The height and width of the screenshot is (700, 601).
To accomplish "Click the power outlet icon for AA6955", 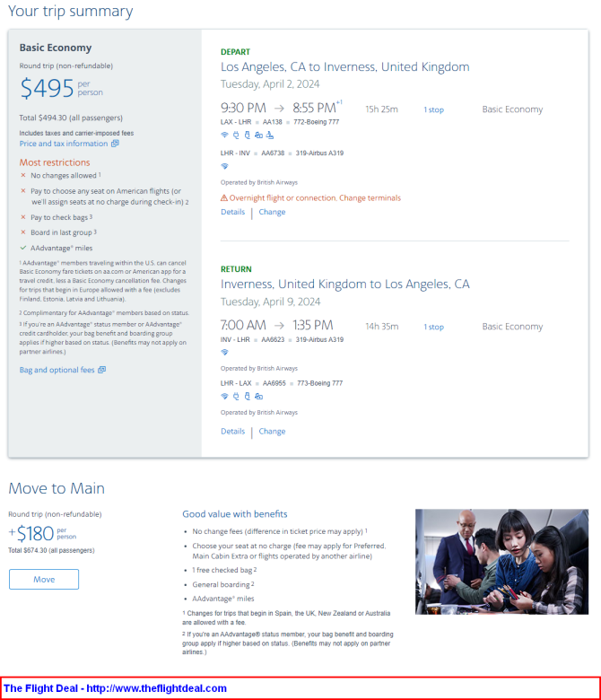I will pos(236,396).
